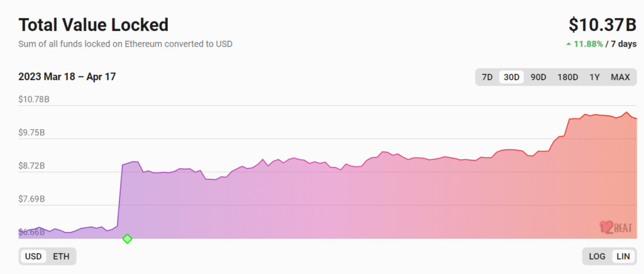Switch chart to 30D range

tap(511, 77)
